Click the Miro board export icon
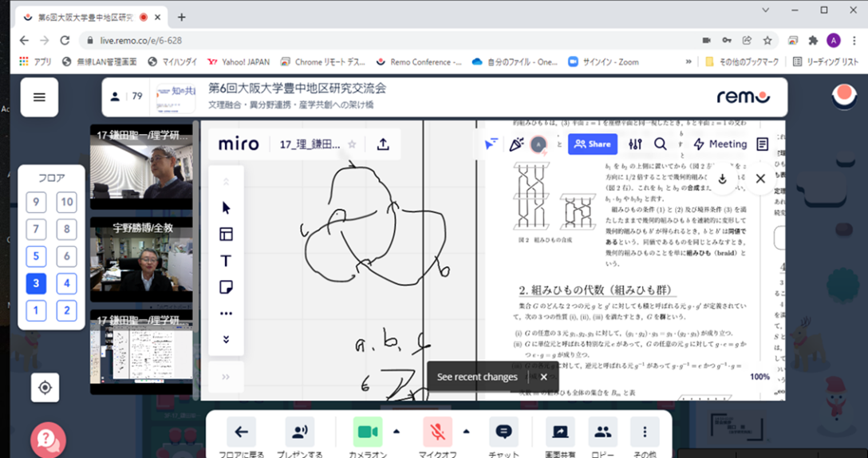The width and height of the screenshot is (868, 458). [383, 144]
